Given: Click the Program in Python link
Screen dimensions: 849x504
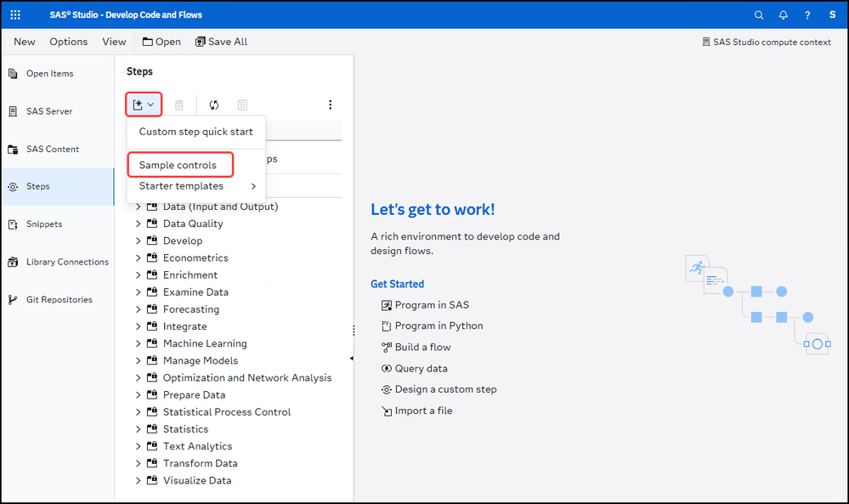Looking at the screenshot, I should tap(433, 326).
